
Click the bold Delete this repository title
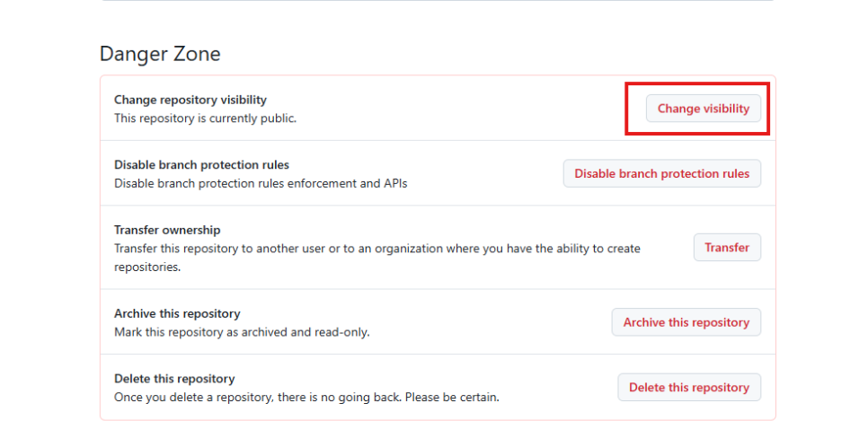tap(174, 379)
